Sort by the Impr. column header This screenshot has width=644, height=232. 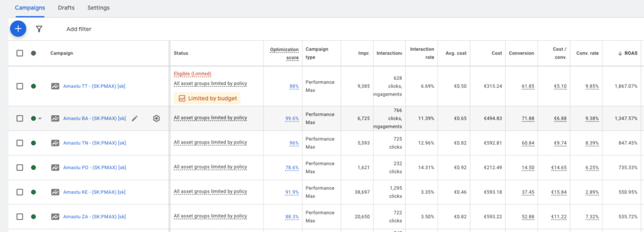point(364,53)
